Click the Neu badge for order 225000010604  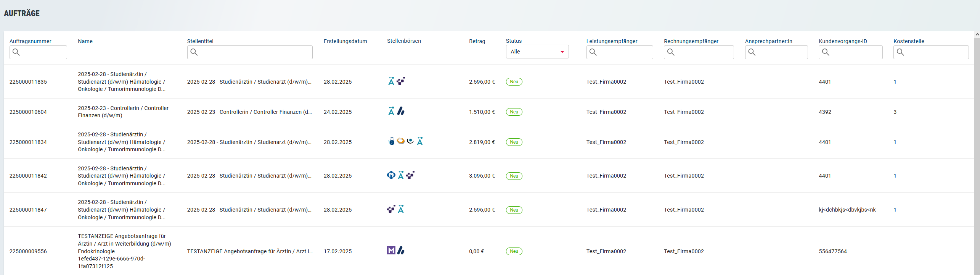tap(514, 112)
